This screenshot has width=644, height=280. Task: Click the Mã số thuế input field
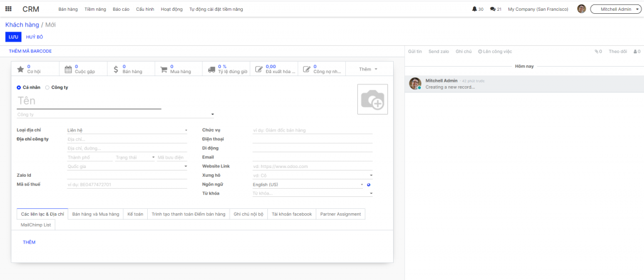tap(127, 184)
